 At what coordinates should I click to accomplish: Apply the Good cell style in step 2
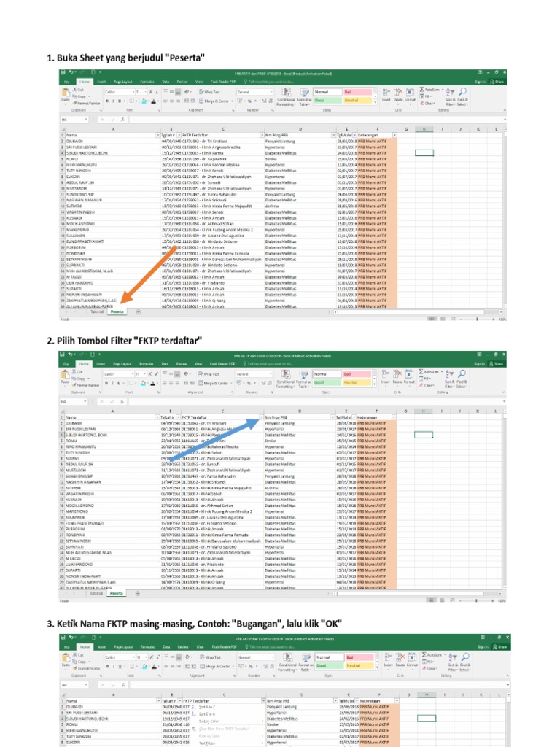pyautogui.click(x=327, y=382)
